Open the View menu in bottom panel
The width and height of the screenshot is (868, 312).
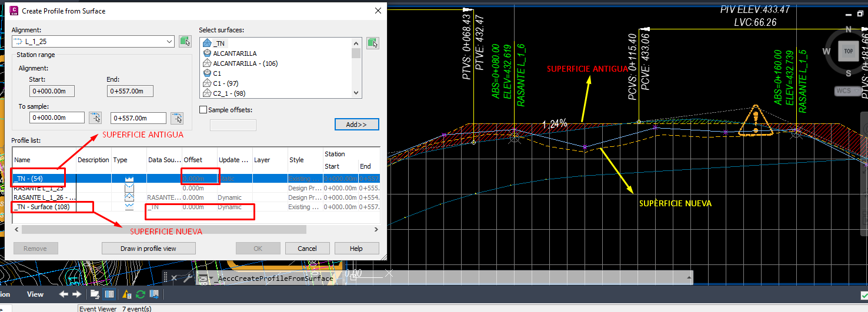tap(35, 294)
